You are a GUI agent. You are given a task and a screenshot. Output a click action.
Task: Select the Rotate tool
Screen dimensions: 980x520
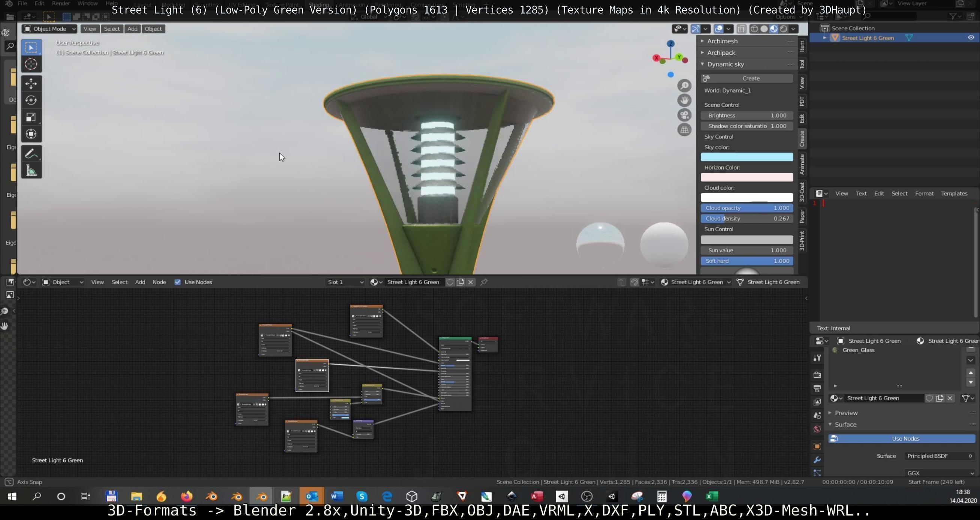click(31, 100)
